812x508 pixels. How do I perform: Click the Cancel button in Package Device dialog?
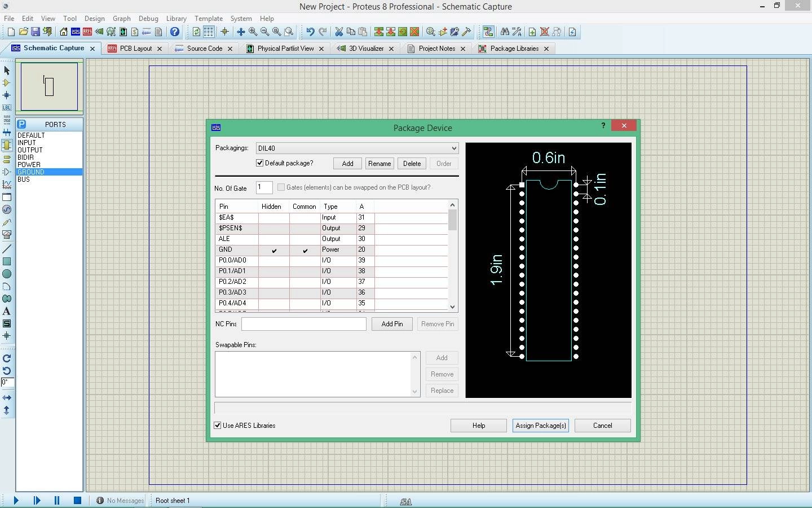point(602,426)
